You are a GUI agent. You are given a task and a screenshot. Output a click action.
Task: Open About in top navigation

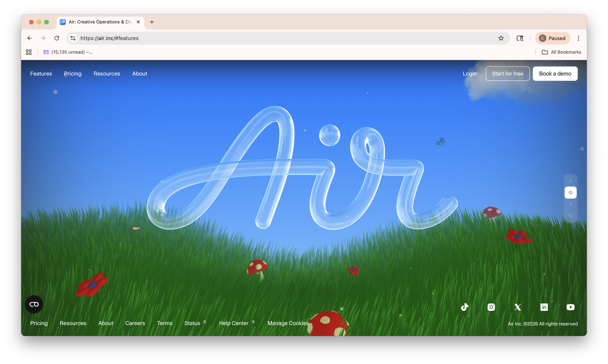click(x=139, y=74)
